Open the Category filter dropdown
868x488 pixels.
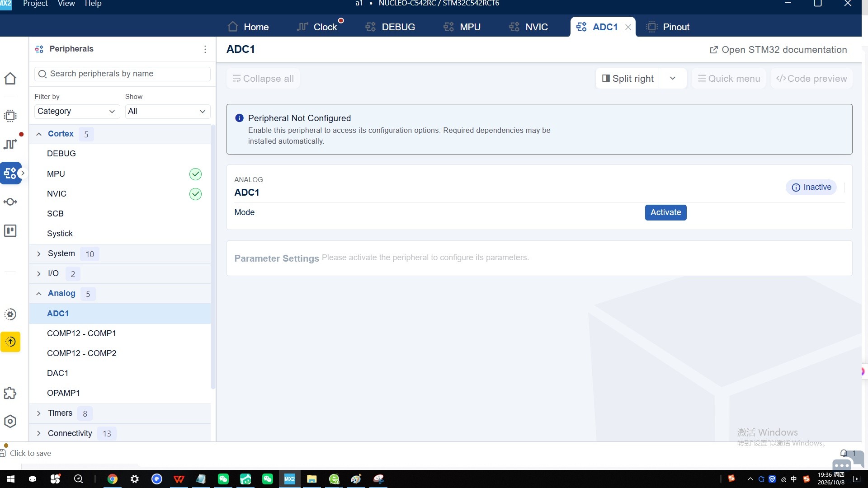click(x=77, y=111)
